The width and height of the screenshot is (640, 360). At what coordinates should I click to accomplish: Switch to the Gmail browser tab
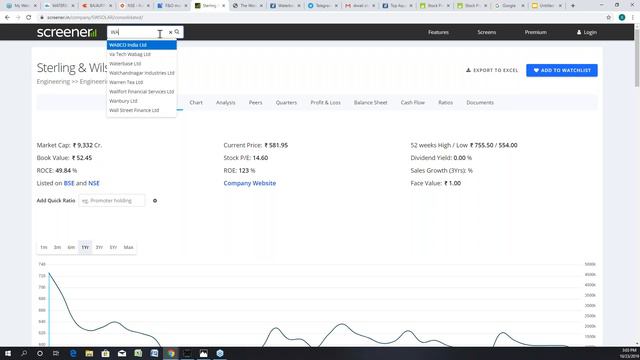point(360,6)
